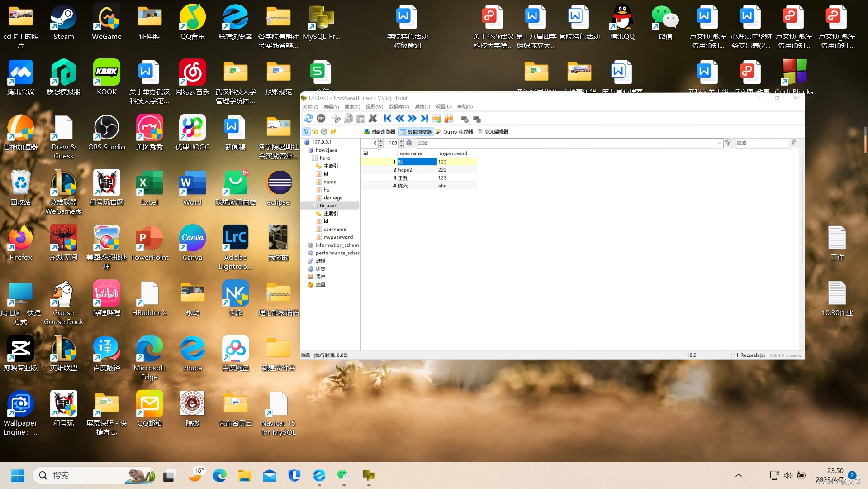Expand the system tray hidden icons chevron
Image resolution: width=868 pixels, height=489 pixels.
tap(738, 475)
